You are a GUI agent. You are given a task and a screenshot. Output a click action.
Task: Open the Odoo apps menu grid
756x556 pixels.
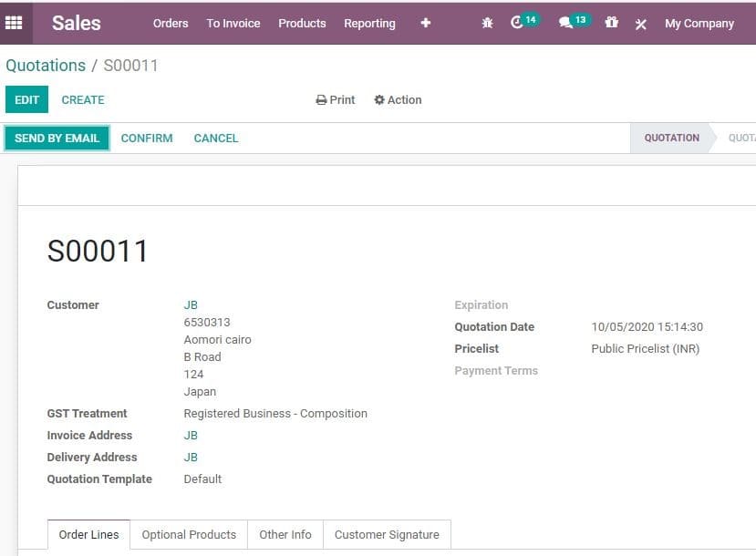tap(13, 22)
